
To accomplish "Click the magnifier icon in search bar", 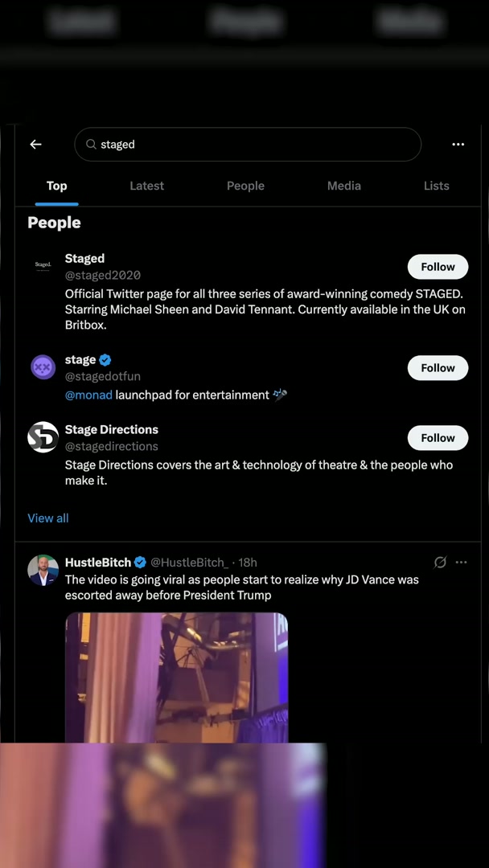I will click(92, 145).
